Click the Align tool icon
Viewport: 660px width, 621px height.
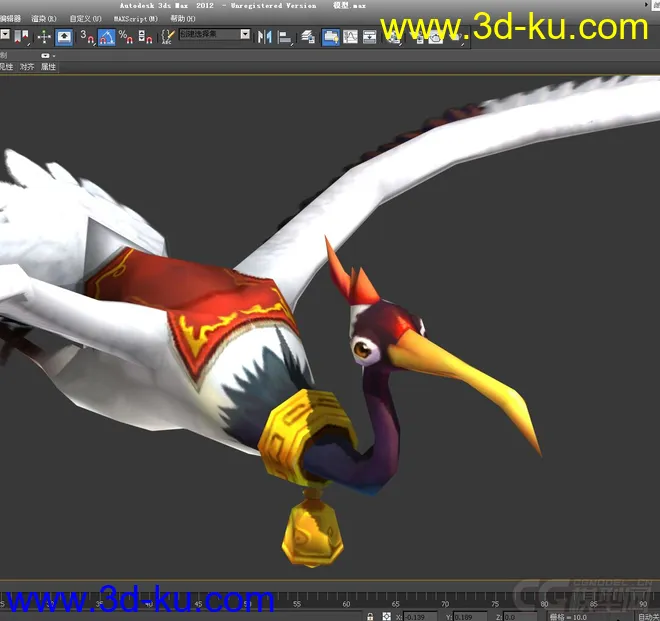point(285,37)
